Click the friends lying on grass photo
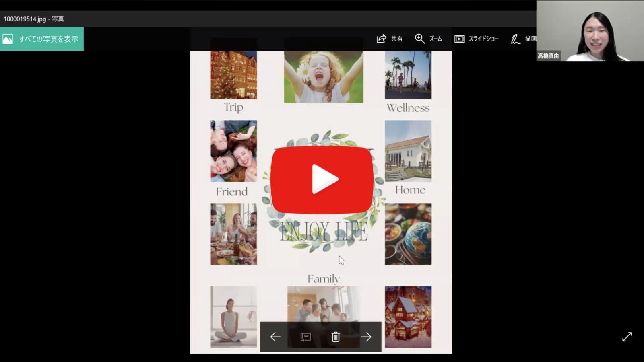 pyautogui.click(x=233, y=151)
